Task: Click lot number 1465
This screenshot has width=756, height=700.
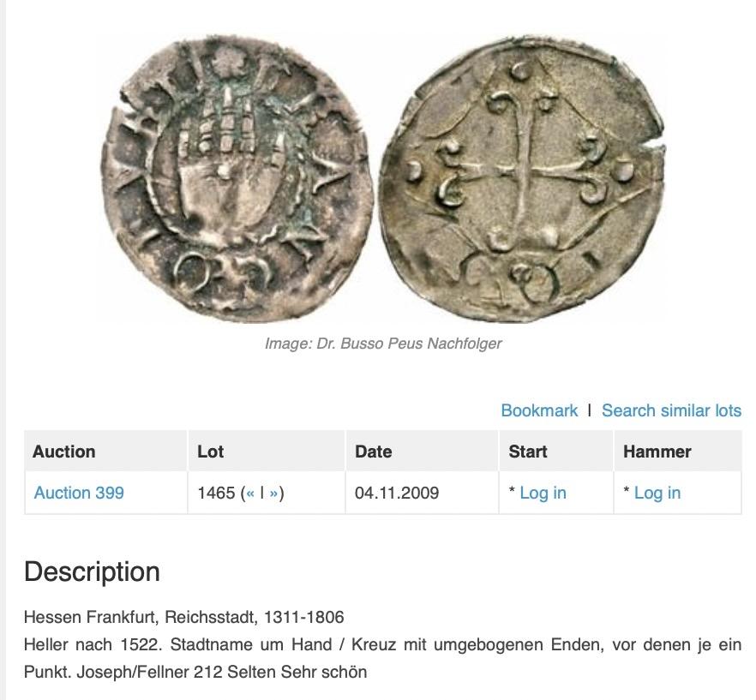Action: click(x=216, y=494)
